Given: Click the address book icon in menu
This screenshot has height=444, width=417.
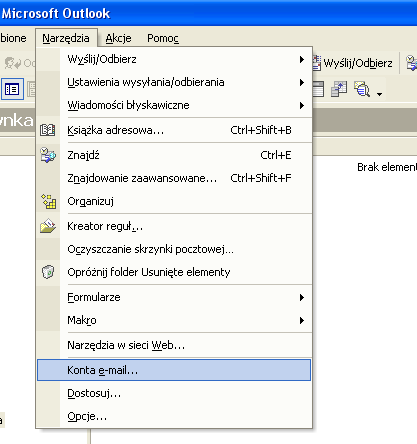Looking at the screenshot, I should pyautogui.click(x=48, y=130).
